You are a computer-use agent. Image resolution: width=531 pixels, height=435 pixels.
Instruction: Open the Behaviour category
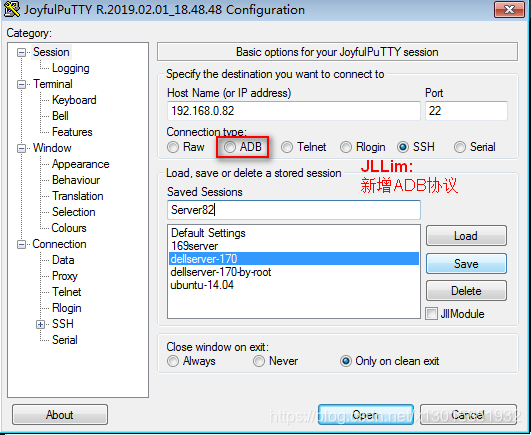[76, 180]
